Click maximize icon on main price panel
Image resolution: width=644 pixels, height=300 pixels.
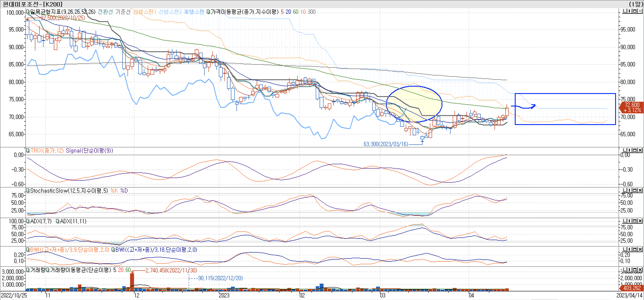pos(635,11)
